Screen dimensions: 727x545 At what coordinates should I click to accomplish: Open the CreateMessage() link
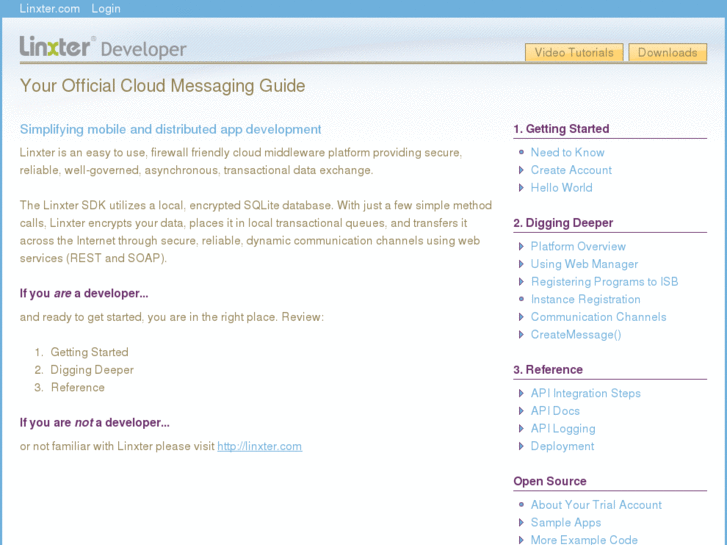(576, 334)
